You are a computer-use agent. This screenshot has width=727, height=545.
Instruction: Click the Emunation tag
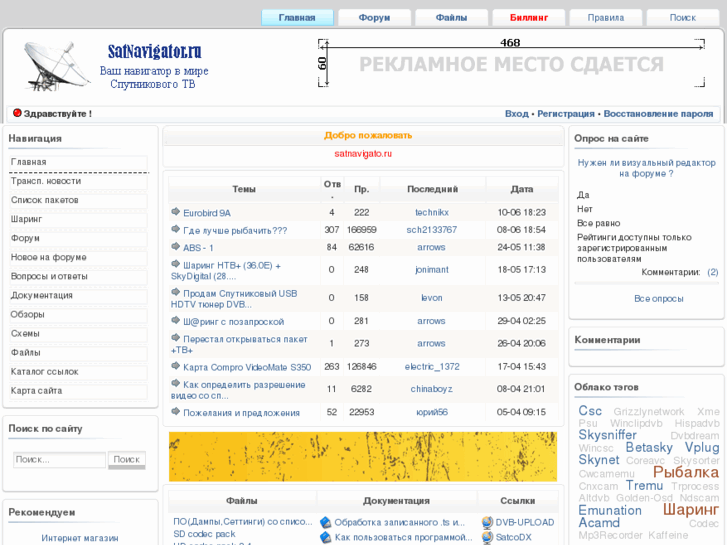tap(610, 510)
